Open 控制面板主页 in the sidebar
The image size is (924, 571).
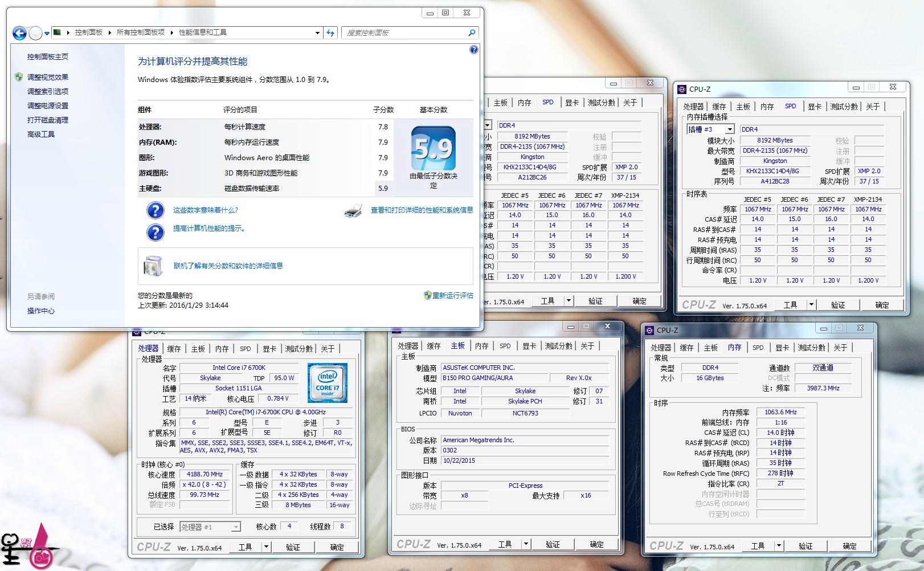[x=48, y=57]
